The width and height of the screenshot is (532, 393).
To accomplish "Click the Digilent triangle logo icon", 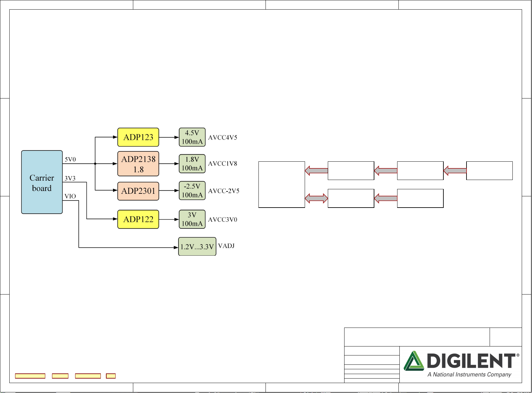I will point(414,361).
